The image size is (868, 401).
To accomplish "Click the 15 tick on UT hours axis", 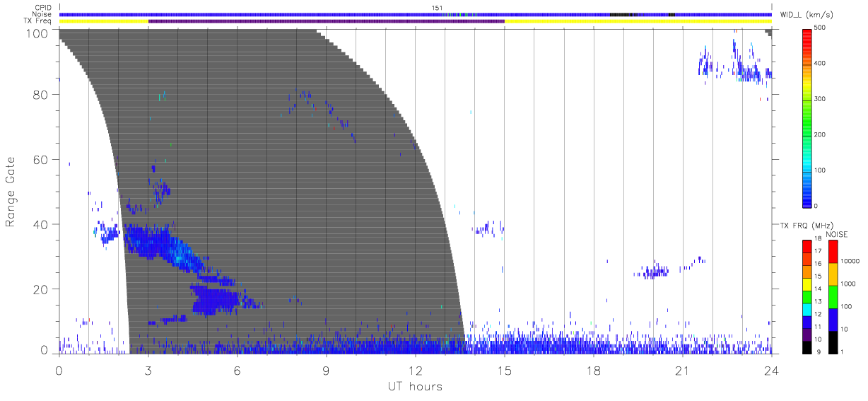I will (x=505, y=370).
